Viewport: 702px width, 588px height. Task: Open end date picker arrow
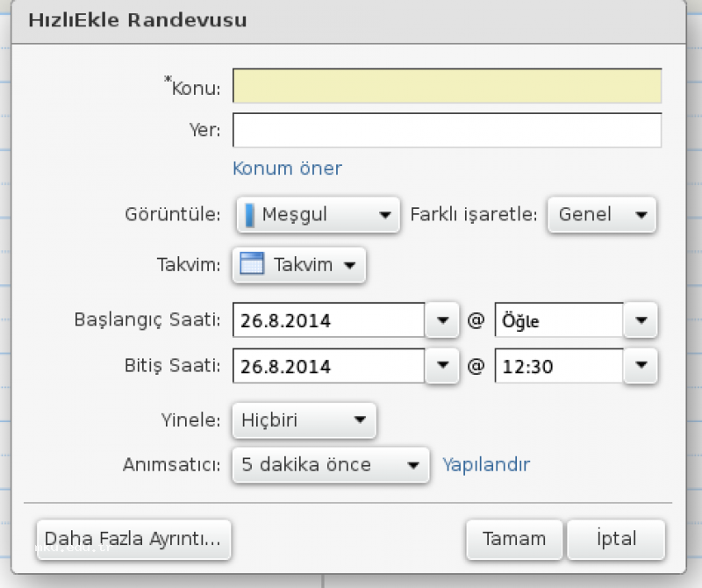point(442,365)
